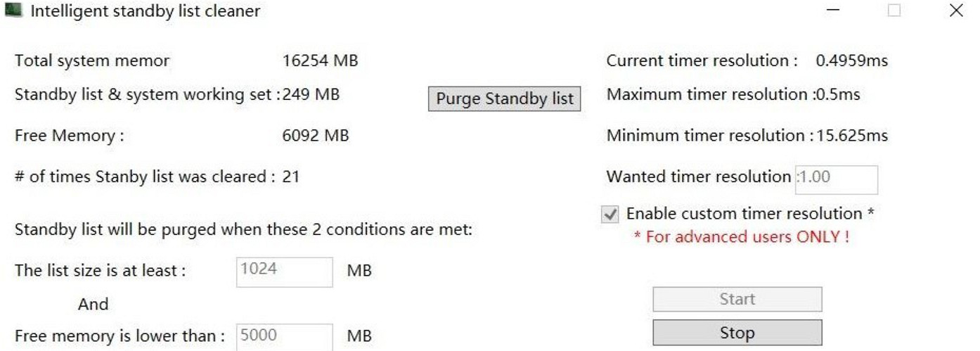
Task: Click the Standby list working set value 249 MB
Action: (311, 94)
